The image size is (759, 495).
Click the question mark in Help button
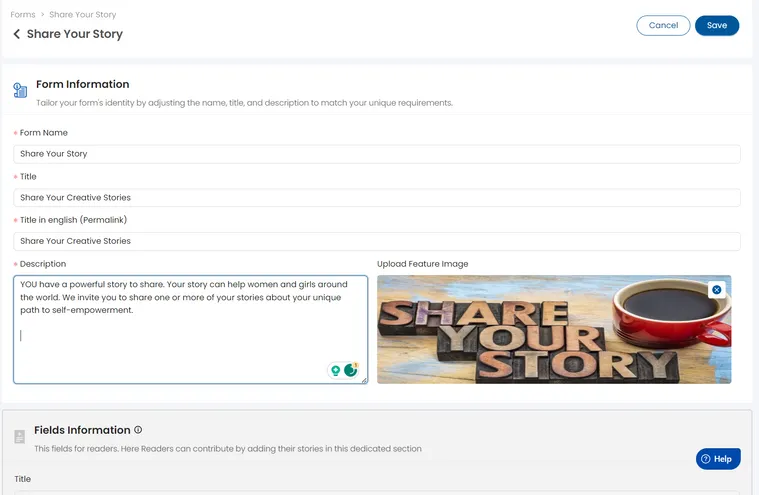(x=706, y=459)
